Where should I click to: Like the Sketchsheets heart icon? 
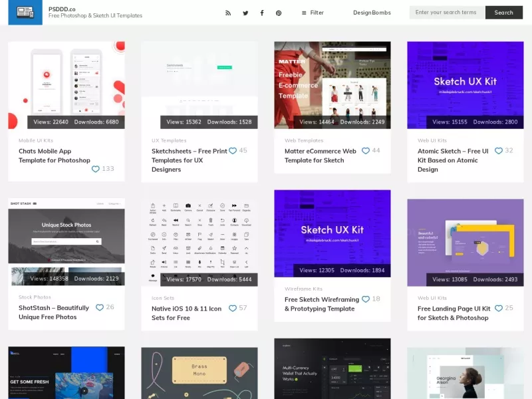pyautogui.click(x=233, y=151)
